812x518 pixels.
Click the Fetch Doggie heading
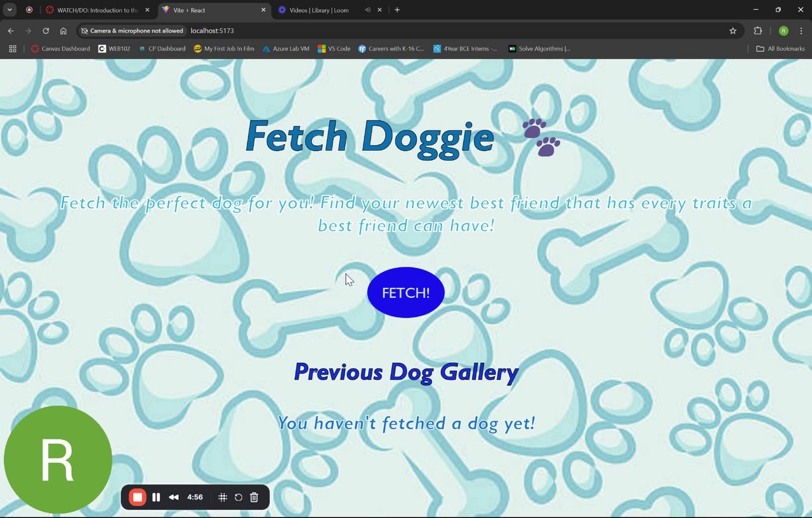click(x=370, y=136)
